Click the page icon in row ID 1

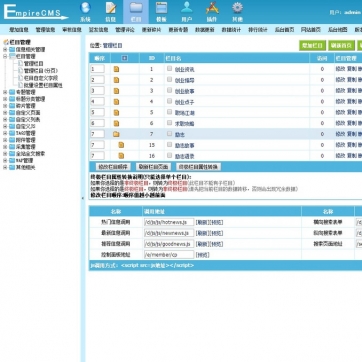[x=116, y=69]
